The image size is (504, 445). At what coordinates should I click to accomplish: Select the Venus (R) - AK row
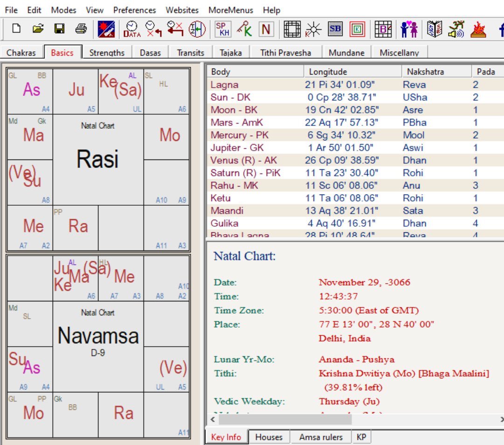(x=355, y=160)
